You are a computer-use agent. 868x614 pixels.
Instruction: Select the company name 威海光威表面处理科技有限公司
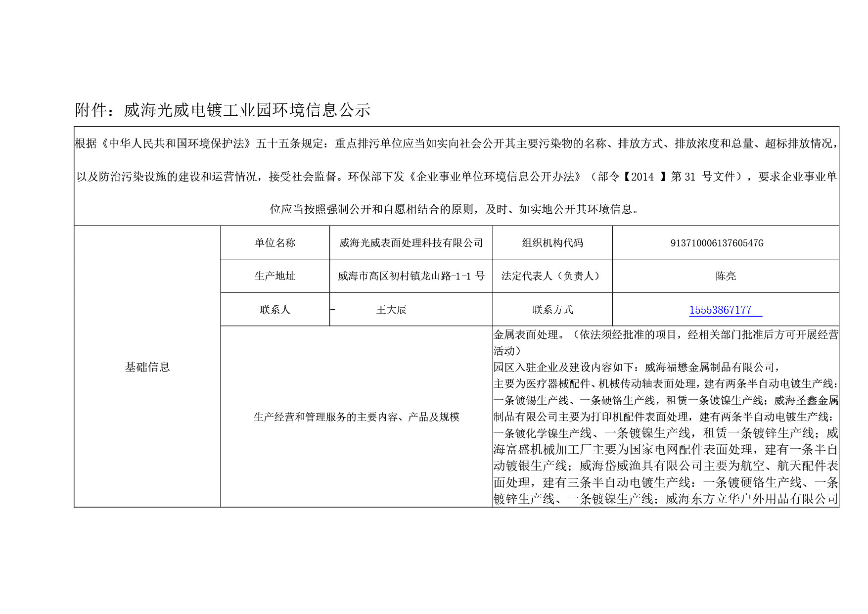click(x=411, y=243)
